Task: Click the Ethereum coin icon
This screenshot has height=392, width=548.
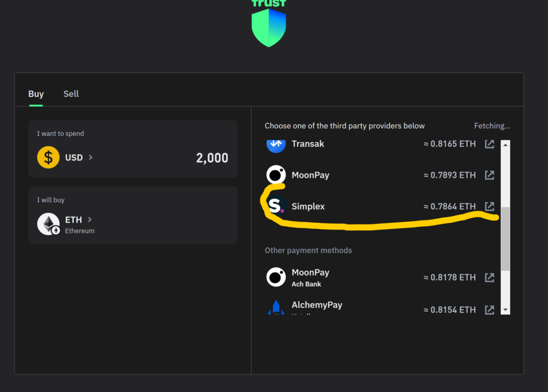Action: pyautogui.click(x=48, y=224)
